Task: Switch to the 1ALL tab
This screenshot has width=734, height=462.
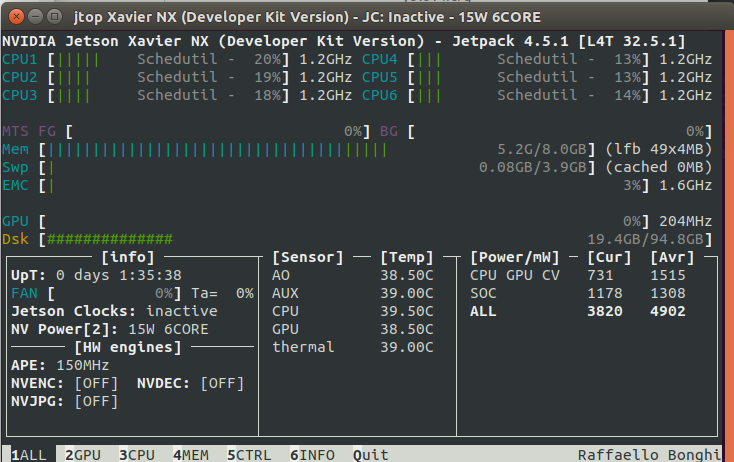Action: click(x=29, y=455)
